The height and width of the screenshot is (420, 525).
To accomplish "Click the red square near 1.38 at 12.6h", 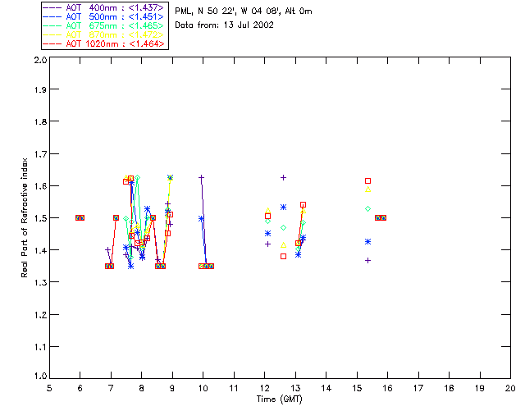I will coord(283,256).
